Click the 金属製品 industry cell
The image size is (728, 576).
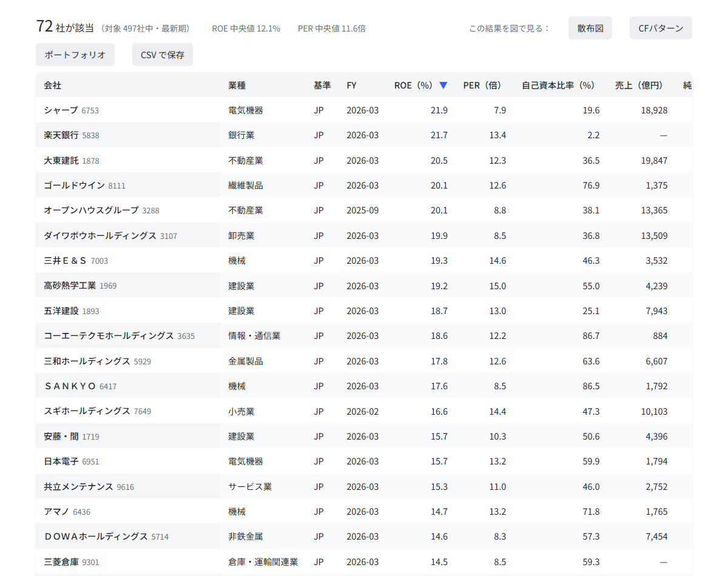click(246, 361)
